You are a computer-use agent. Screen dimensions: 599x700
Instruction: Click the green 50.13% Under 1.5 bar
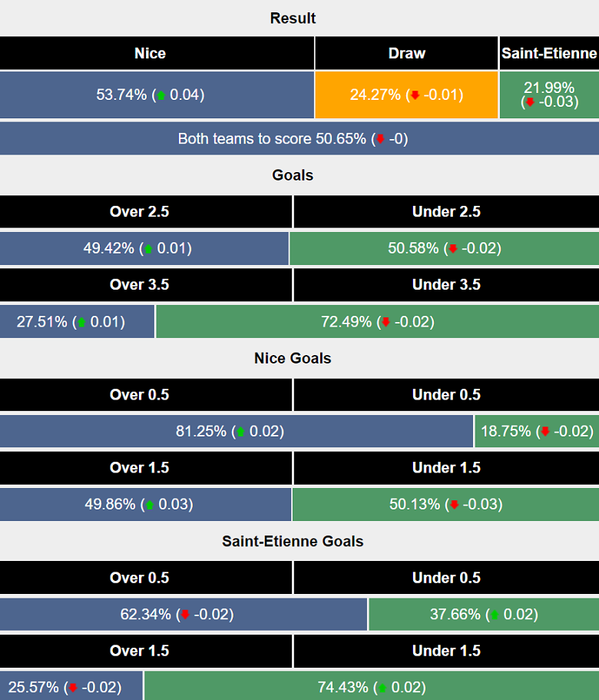(x=445, y=504)
